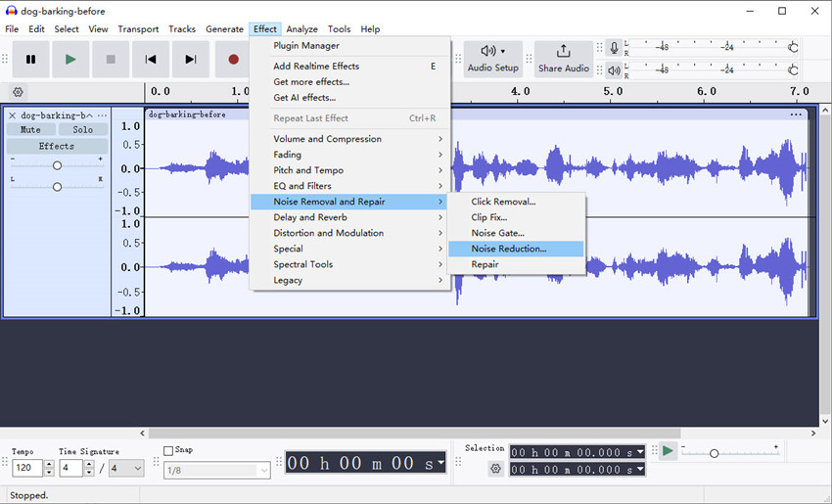Open the View menu
Image resolution: width=832 pixels, height=504 pixels.
pos(98,29)
